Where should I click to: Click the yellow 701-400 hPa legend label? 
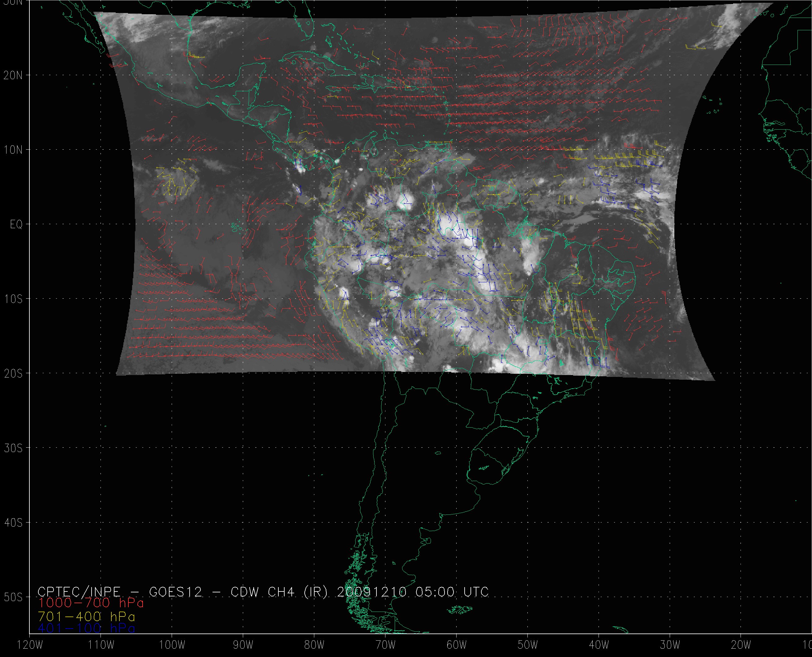coord(86,616)
